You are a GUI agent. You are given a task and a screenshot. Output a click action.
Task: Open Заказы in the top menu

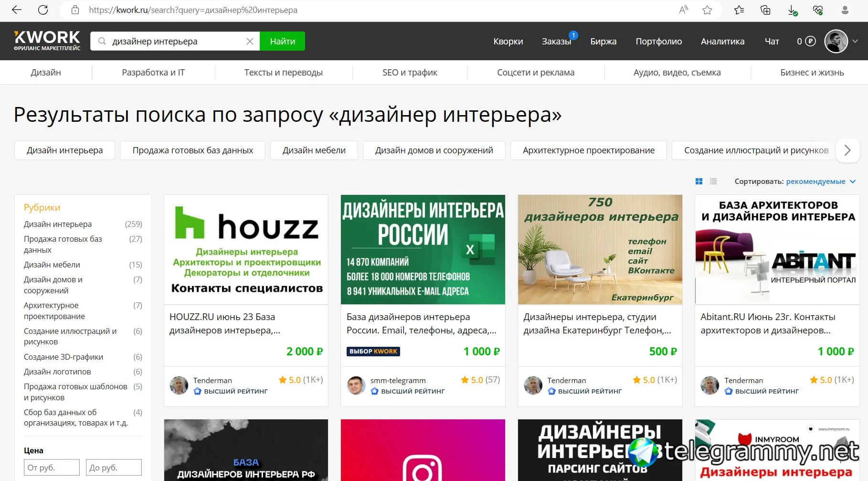pos(556,42)
